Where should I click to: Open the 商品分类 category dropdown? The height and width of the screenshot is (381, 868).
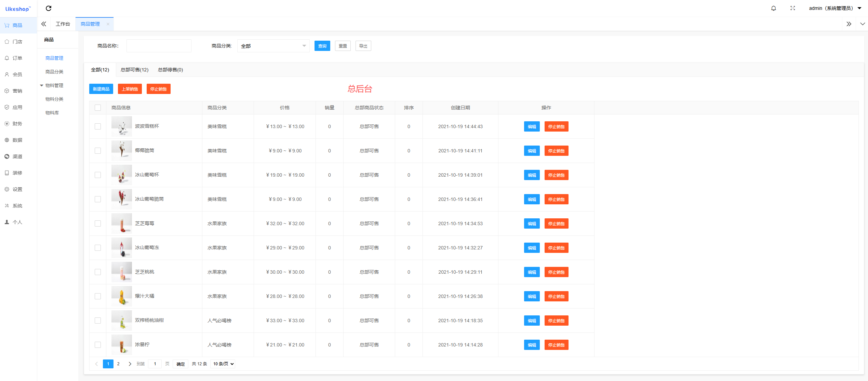[273, 46]
